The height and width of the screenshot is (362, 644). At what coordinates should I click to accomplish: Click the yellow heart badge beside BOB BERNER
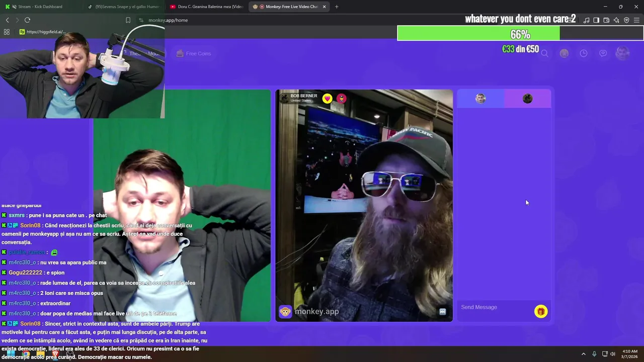(x=328, y=99)
